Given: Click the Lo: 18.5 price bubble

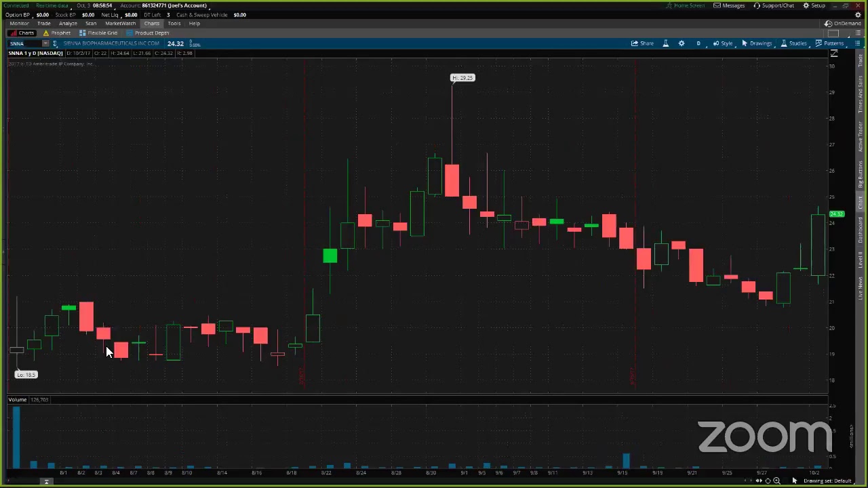Looking at the screenshot, I should [26, 375].
